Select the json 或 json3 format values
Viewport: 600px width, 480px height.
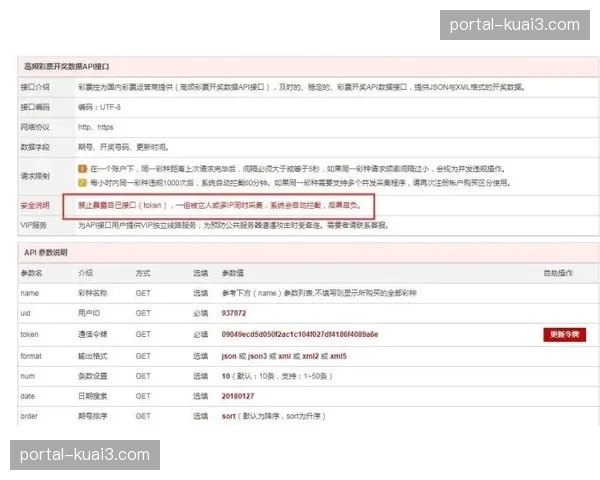click(284, 356)
